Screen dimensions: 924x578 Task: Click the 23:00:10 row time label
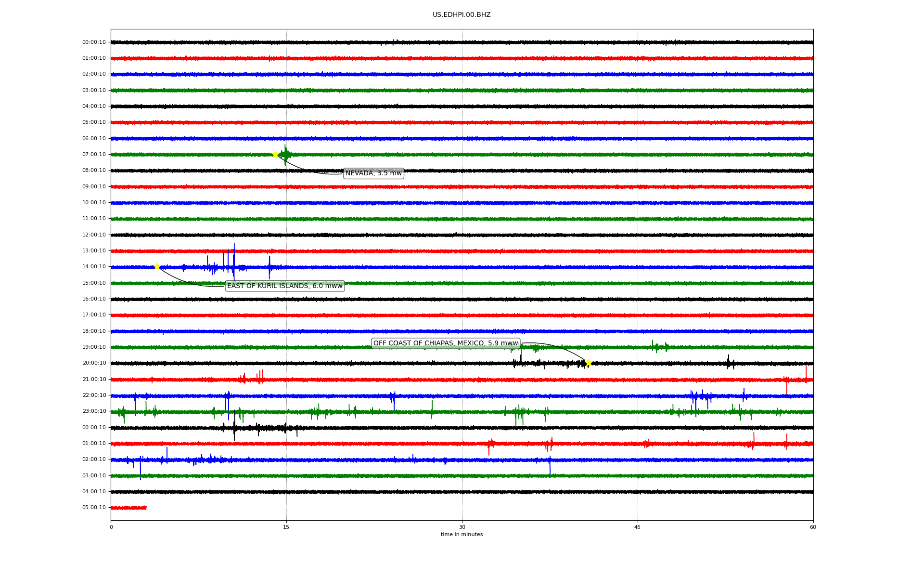point(94,411)
